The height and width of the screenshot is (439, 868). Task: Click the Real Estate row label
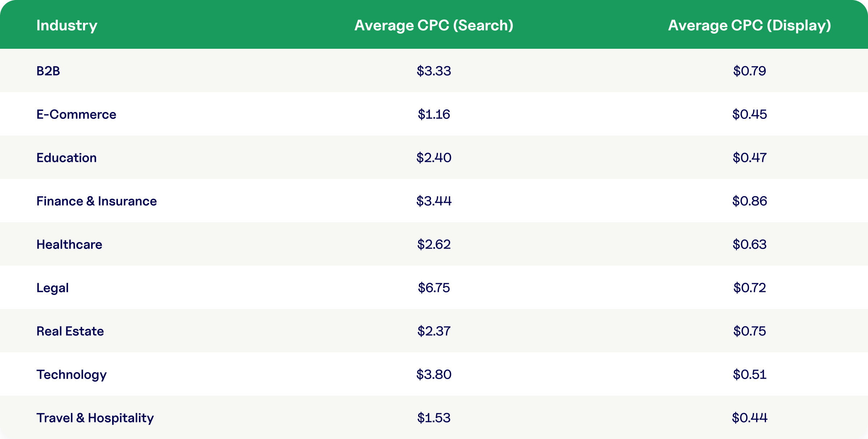(x=70, y=331)
